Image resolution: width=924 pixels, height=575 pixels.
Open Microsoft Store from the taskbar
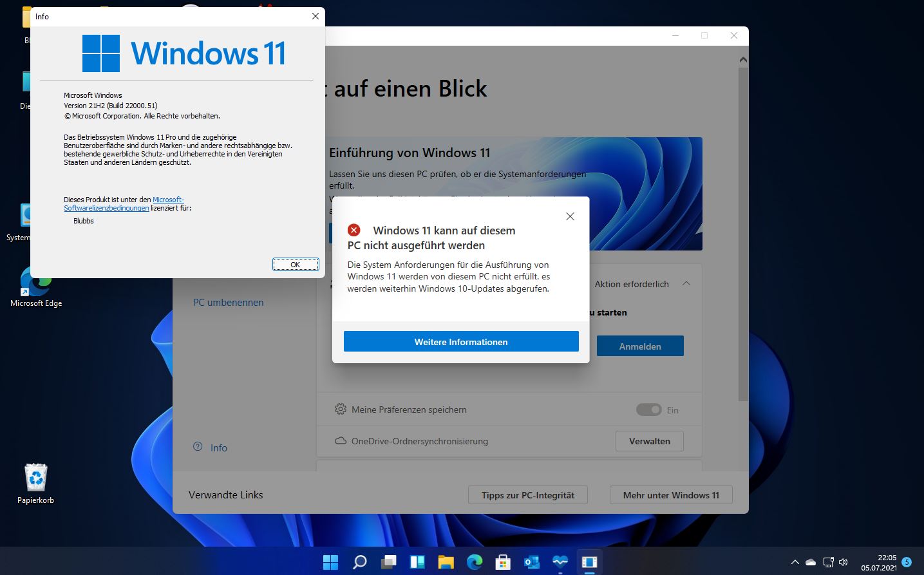coord(503,561)
